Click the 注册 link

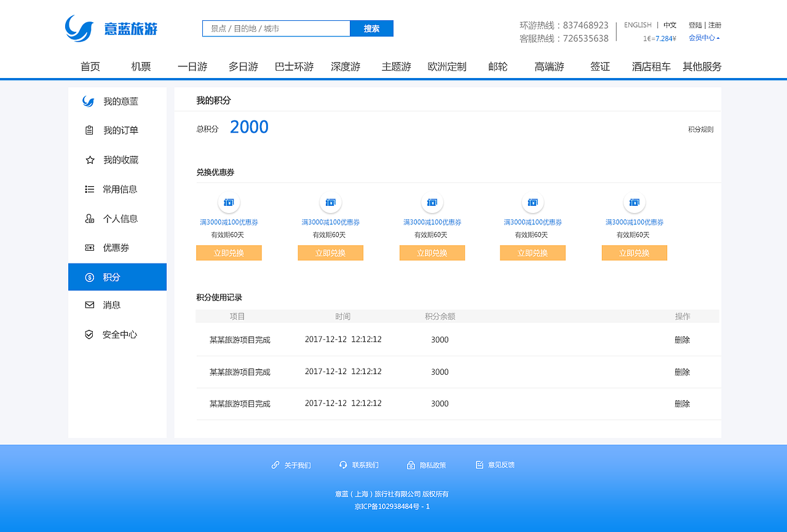click(714, 25)
